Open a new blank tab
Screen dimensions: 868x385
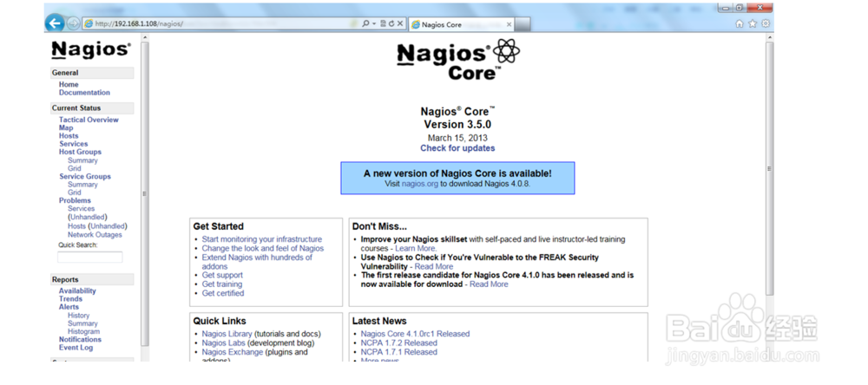pos(523,24)
